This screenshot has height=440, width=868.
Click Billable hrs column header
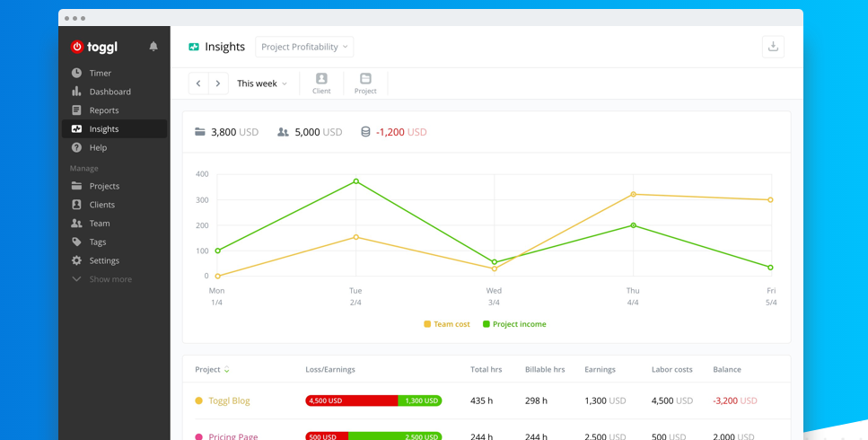545,370
